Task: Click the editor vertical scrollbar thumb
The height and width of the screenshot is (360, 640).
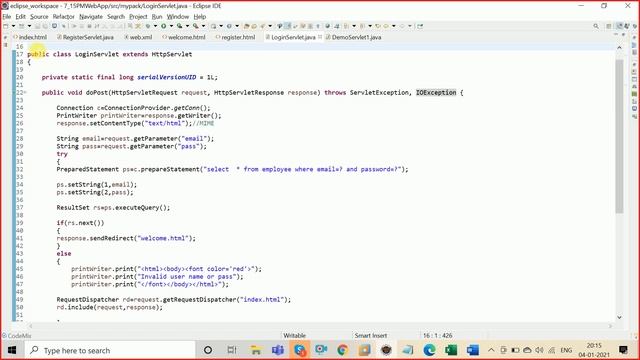Action: tap(619, 137)
